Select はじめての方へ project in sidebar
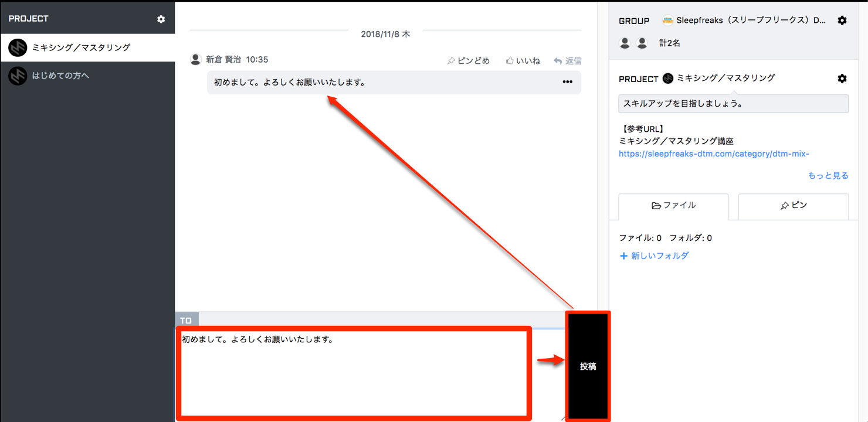This screenshot has width=868, height=422. 87,76
